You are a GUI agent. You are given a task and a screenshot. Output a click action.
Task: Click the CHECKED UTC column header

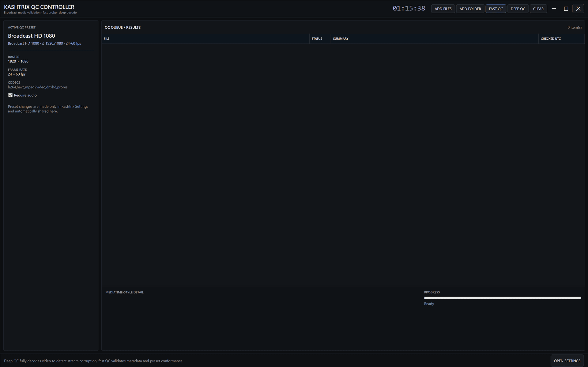[x=561, y=39]
